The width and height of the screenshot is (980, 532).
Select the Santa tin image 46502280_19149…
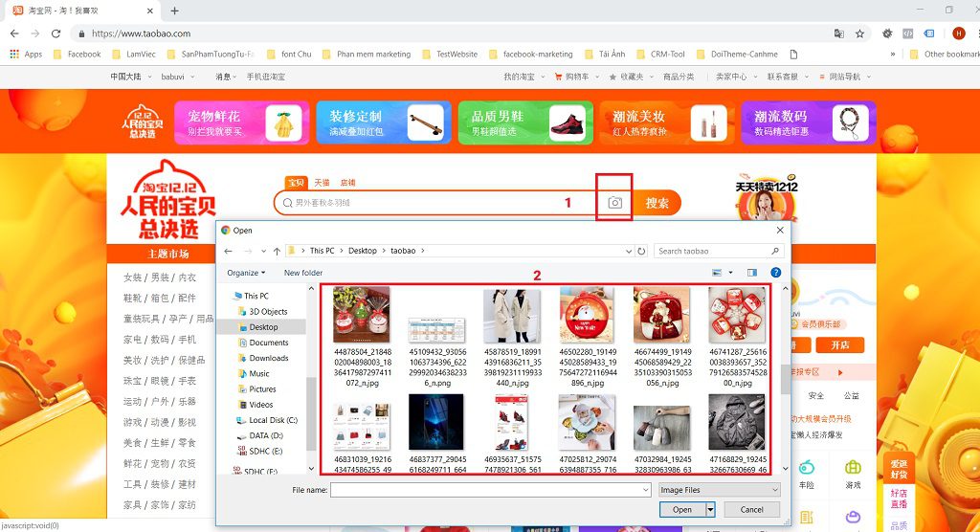(587, 315)
